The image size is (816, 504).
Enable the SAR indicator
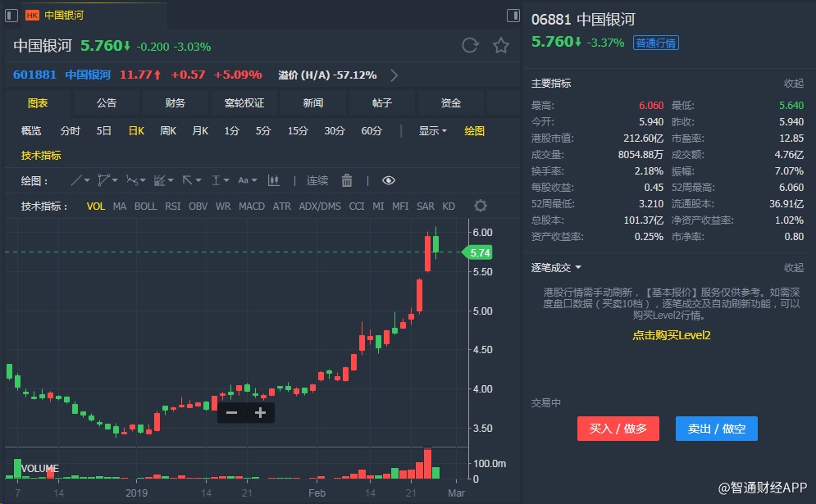point(425,207)
